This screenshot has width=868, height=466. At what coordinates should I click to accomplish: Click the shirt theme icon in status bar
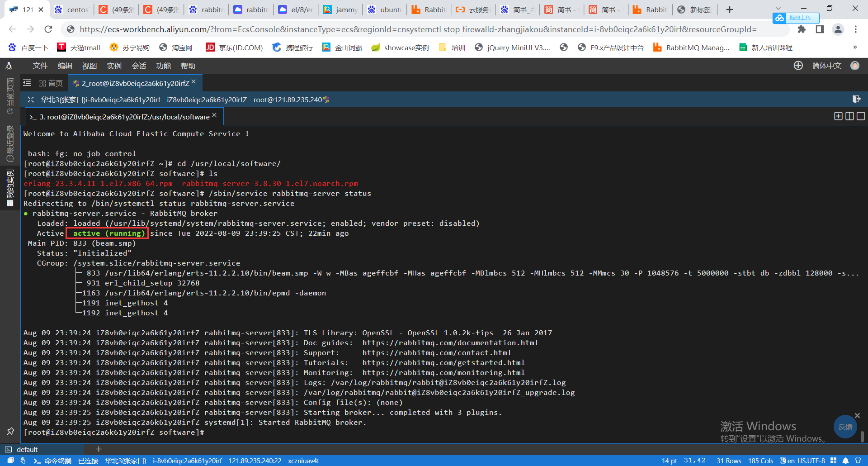[858, 461]
